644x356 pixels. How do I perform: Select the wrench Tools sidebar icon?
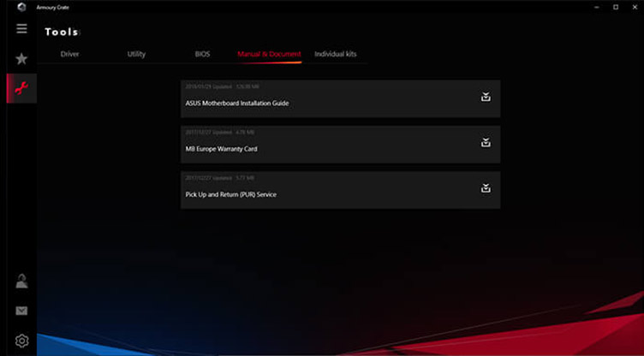[x=21, y=88]
